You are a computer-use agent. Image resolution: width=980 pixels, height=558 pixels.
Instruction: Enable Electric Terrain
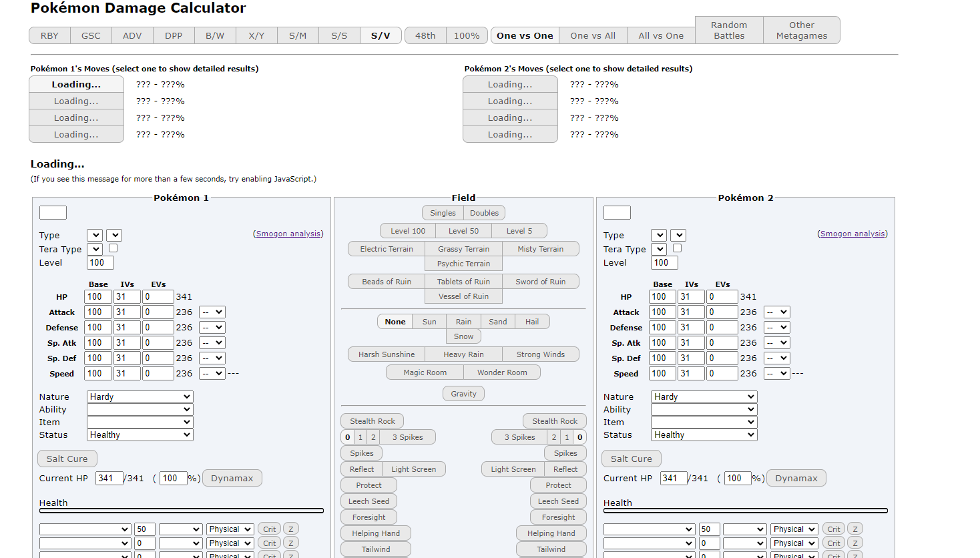[387, 249]
